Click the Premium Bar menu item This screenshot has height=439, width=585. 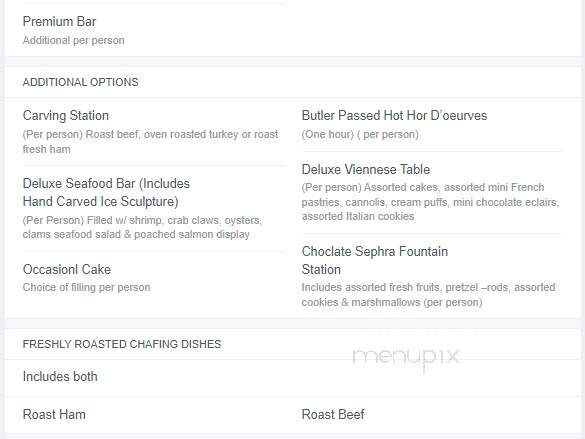point(59,22)
